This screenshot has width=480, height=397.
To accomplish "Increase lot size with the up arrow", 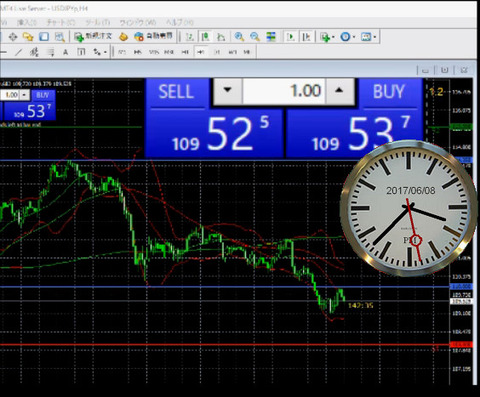I will click(339, 90).
